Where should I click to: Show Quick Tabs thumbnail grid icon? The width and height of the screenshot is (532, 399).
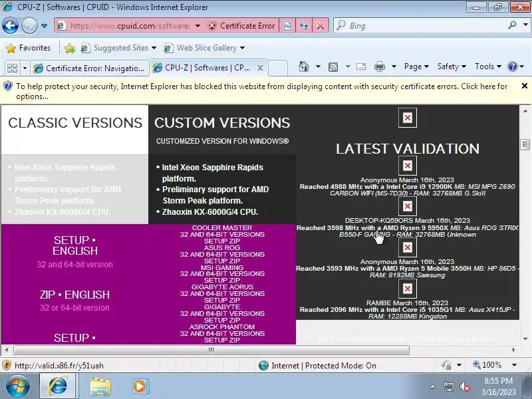click(12, 68)
